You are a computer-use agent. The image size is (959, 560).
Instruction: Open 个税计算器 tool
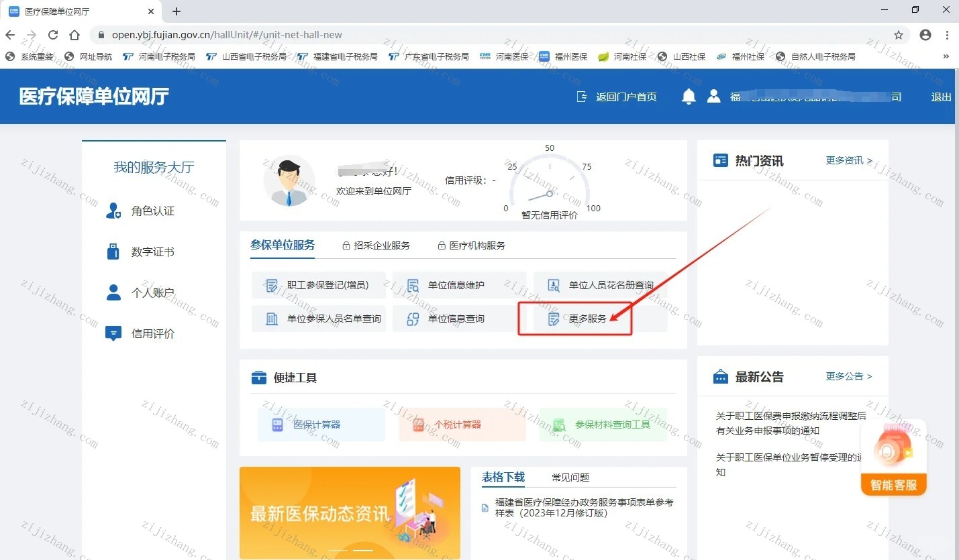[462, 425]
